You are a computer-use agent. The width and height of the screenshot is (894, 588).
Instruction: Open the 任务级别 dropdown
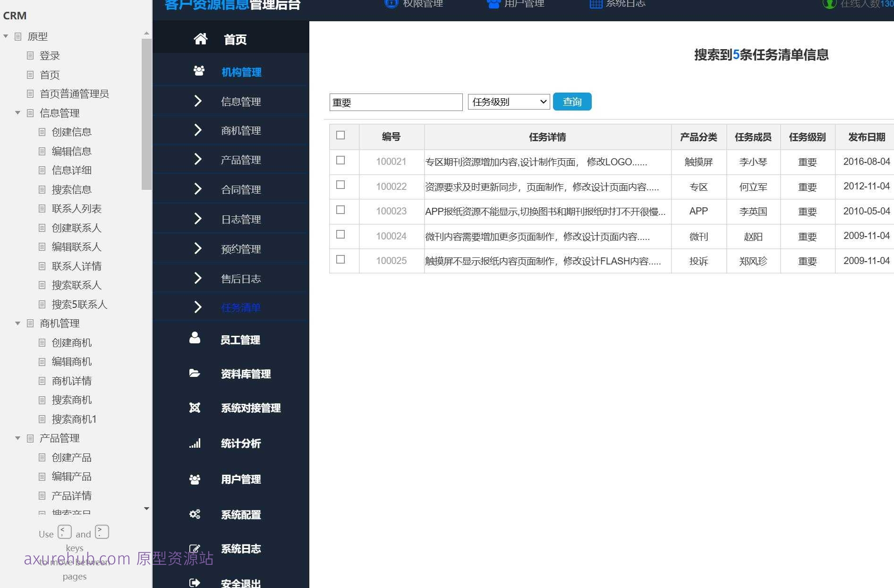[508, 102]
